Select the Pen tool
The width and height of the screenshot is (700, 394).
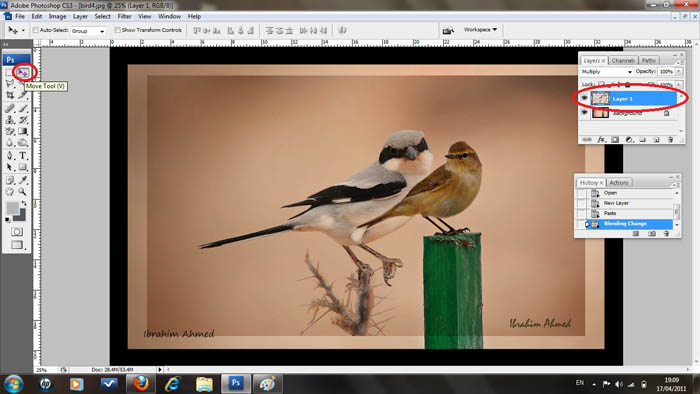pyautogui.click(x=9, y=155)
